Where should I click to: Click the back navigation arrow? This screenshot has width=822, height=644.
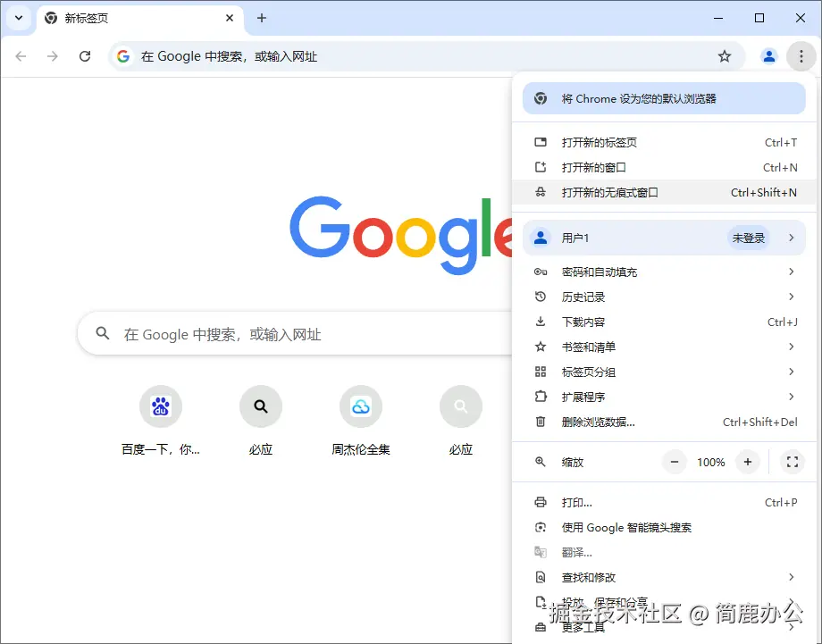(21, 55)
